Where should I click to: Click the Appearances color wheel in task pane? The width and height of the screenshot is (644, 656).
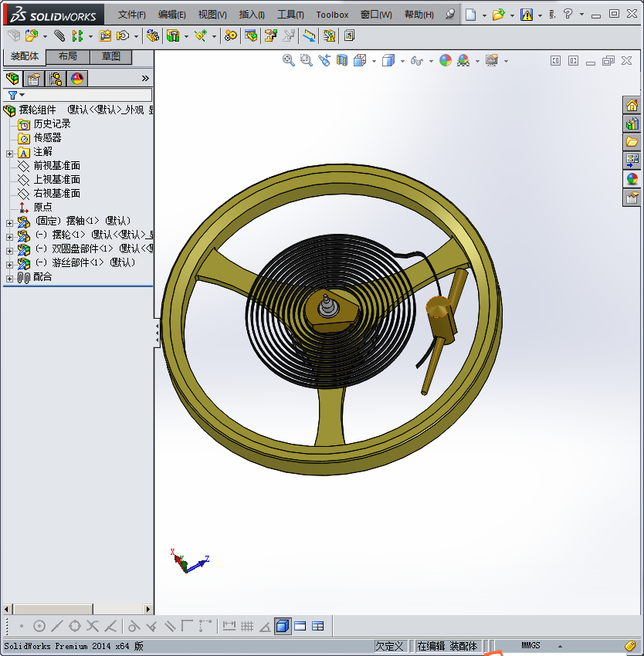click(x=632, y=179)
